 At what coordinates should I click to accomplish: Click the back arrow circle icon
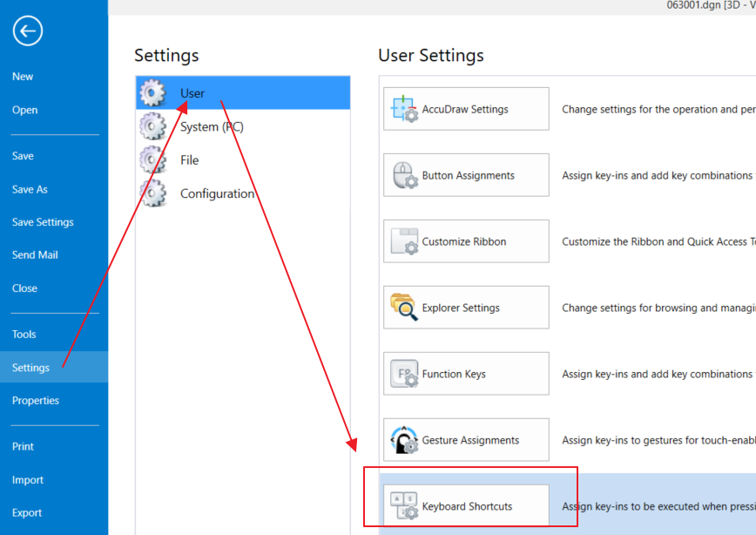28,32
